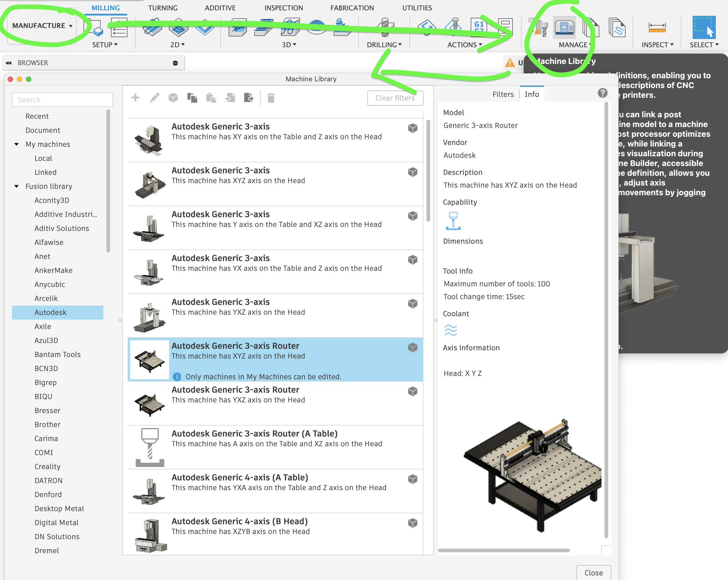Viewport: 728px width, 580px height.
Task: Open the DRILLING dropdown menu
Action: point(384,44)
